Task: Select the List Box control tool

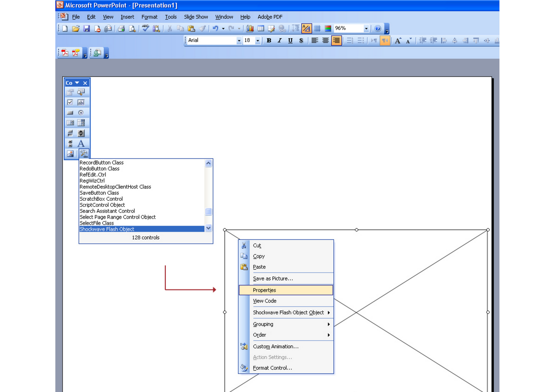Action: click(x=70, y=123)
